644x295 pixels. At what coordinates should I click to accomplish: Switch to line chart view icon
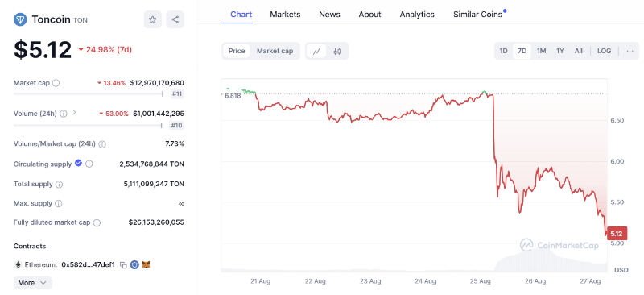point(316,51)
